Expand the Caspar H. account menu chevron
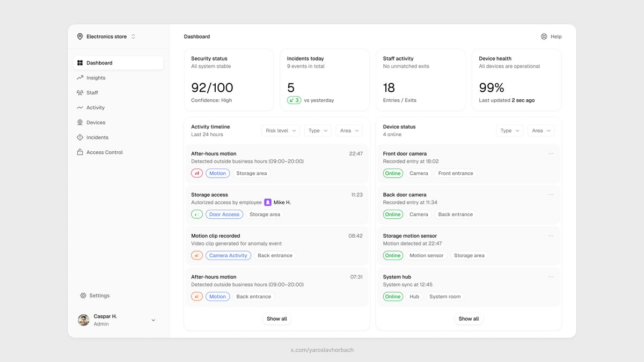Screen dimensions: 644x362 pos(153,320)
